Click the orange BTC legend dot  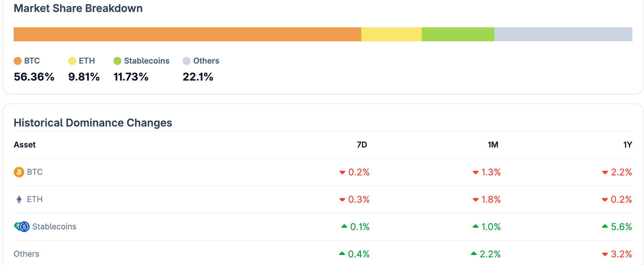[x=18, y=61]
